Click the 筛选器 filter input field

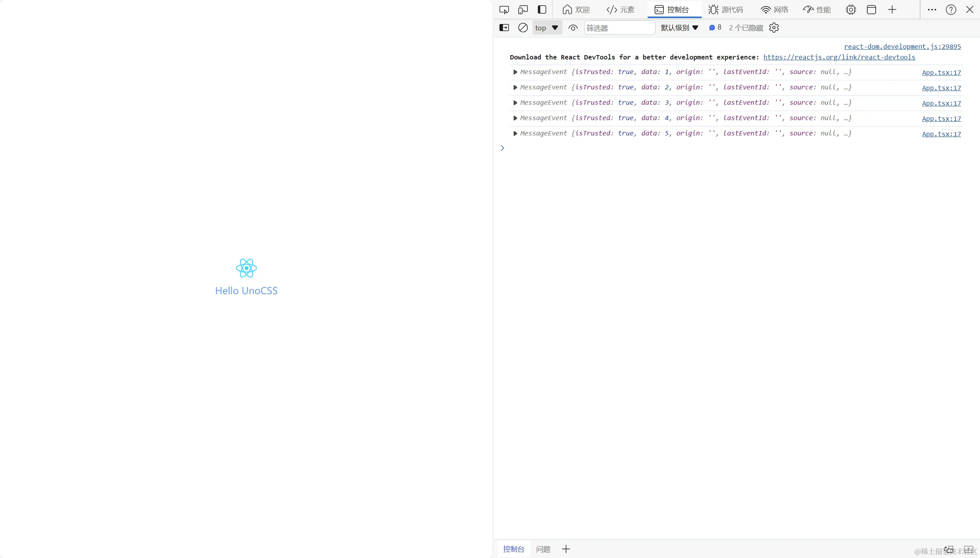pyautogui.click(x=619, y=28)
